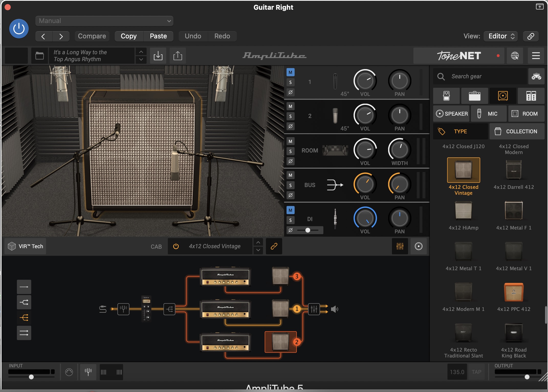Click the Paste button

click(x=158, y=36)
